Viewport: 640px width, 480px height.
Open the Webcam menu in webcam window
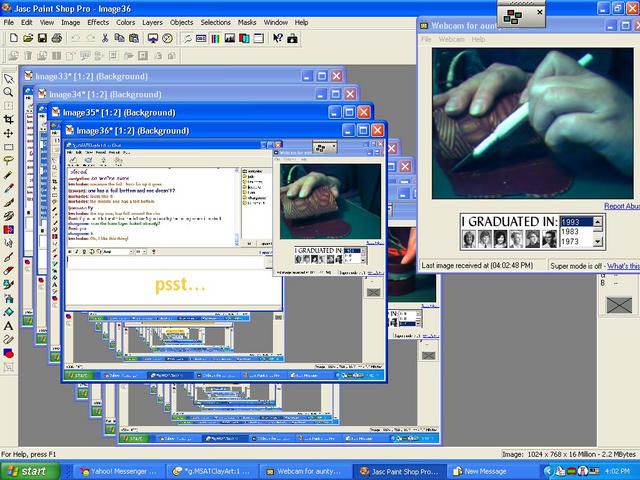(451, 39)
